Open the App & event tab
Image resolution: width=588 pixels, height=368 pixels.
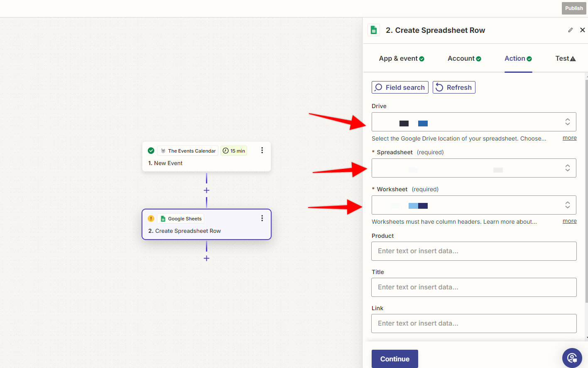point(398,58)
